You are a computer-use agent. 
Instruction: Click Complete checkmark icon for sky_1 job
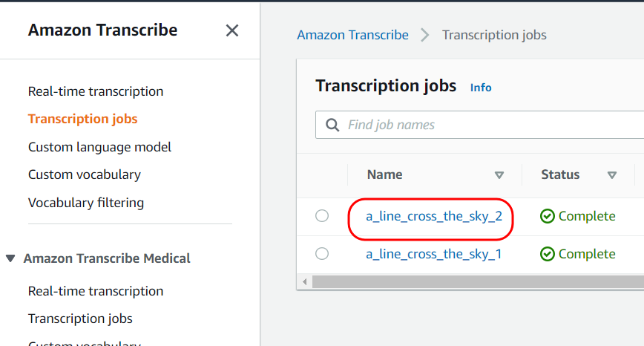coord(548,254)
